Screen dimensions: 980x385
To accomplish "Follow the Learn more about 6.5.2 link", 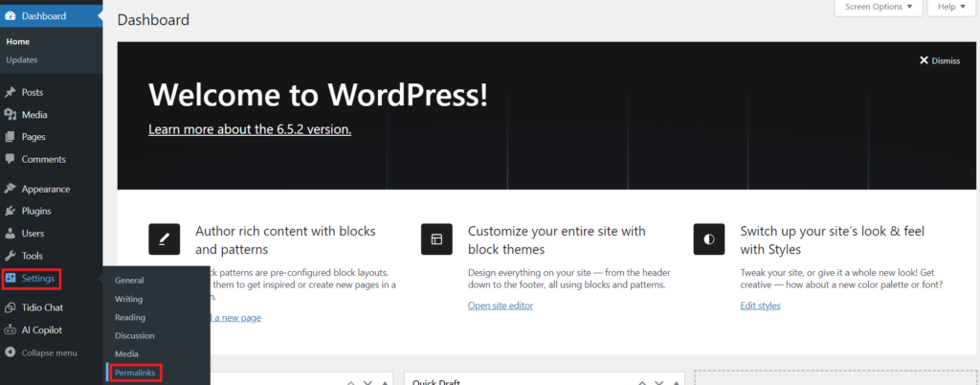I will [250, 129].
